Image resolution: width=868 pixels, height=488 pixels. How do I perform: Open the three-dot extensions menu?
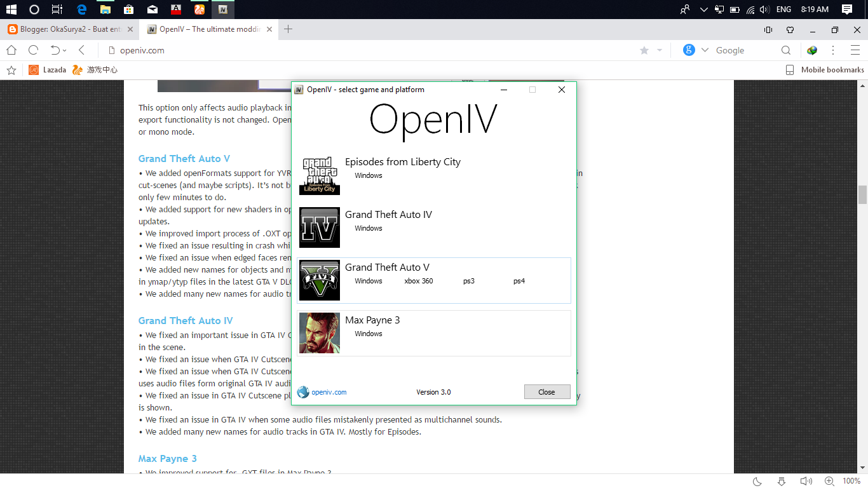pyautogui.click(x=833, y=50)
